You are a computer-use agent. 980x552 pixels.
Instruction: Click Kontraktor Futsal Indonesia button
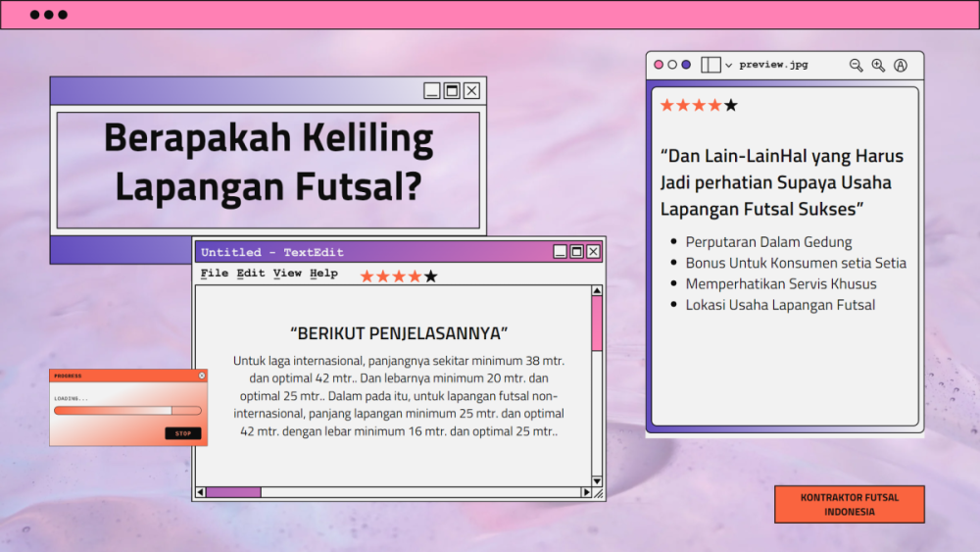click(x=850, y=505)
